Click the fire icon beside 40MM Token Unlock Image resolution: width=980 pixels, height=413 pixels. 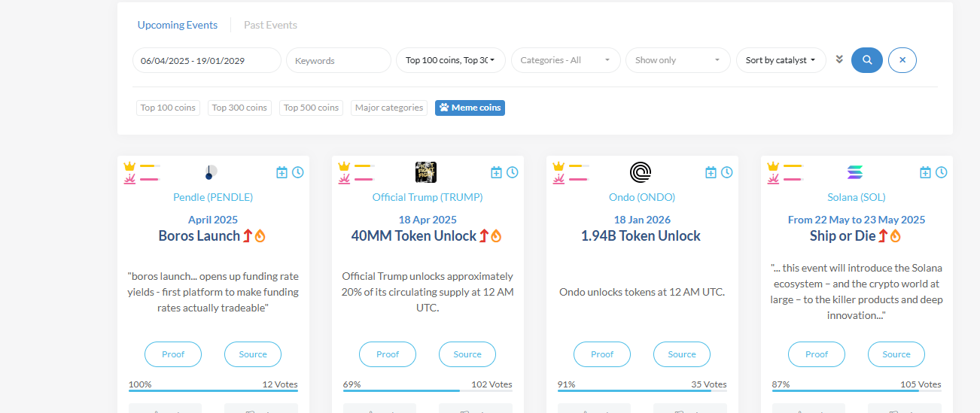497,236
